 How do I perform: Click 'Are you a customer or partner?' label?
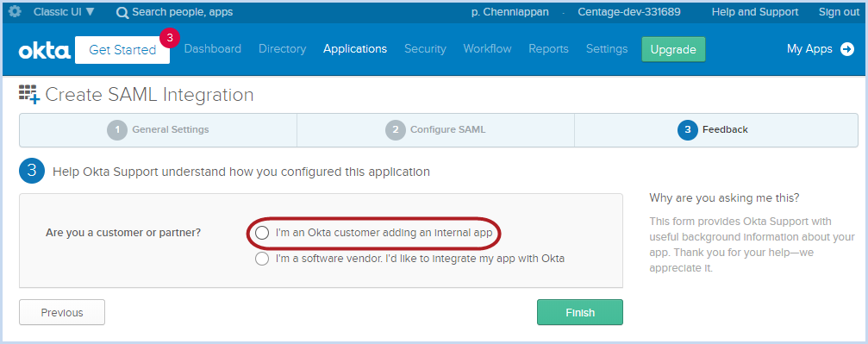pyautogui.click(x=123, y=233)
